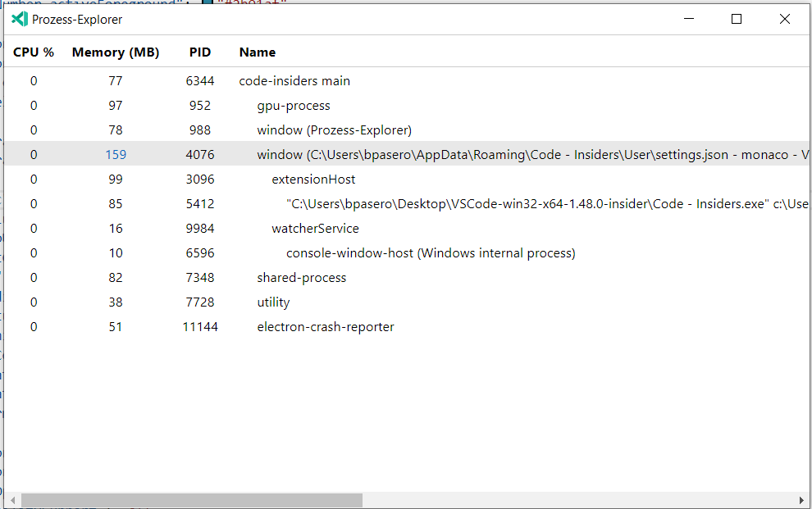Select the gpu-process row
The height and width of the screenshot is (509, 812).
[x=407, y=106]
